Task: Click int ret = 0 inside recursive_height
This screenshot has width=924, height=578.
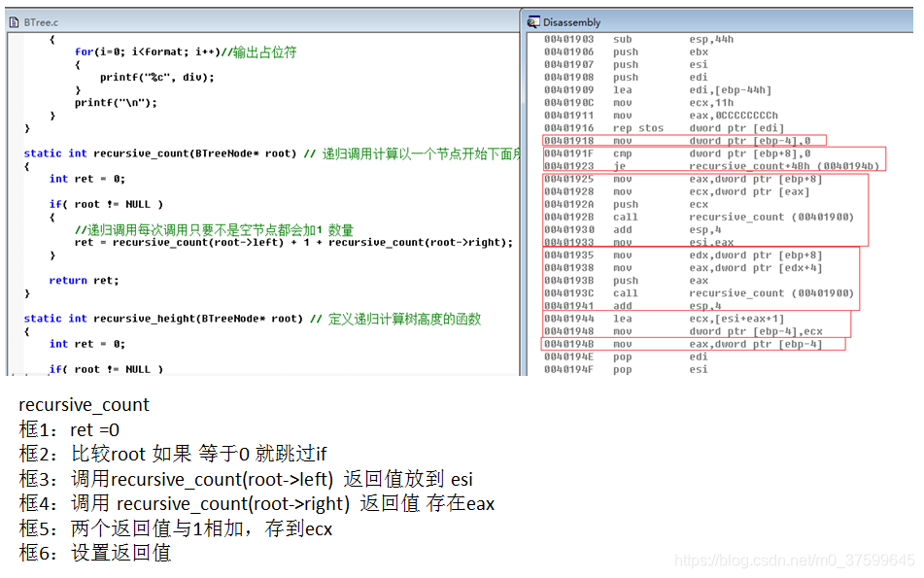Action: 87,344
